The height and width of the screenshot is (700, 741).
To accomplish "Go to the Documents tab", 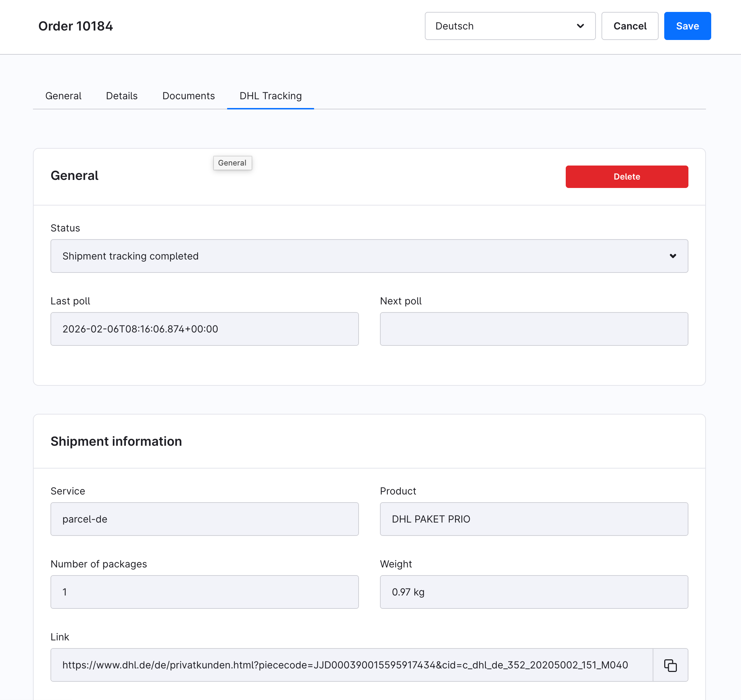I will 189,96.
